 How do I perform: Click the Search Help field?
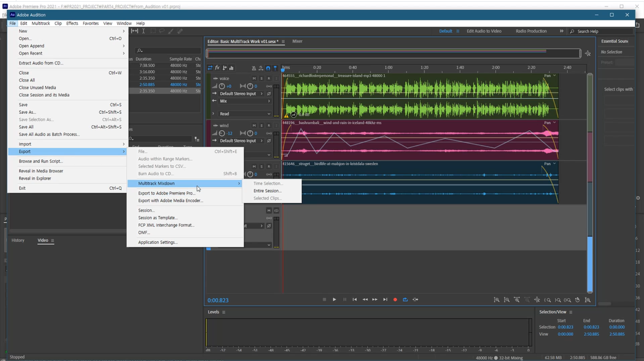point(602,31)
